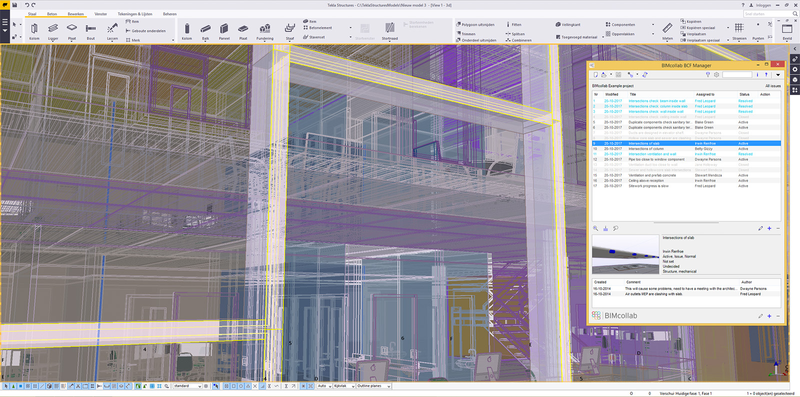Sort issues by Status column header
The image size is (800, 397).
(x=744, y=94)
